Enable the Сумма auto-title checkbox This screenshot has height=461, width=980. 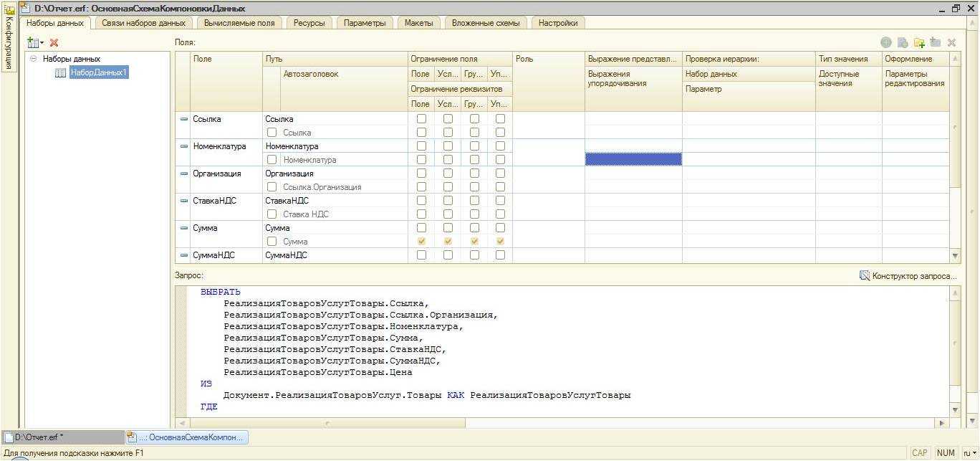point(272,242)
